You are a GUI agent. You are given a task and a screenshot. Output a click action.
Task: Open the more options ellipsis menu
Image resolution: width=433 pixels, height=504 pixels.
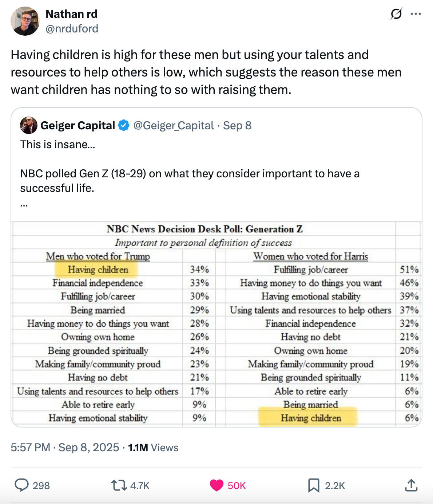tap(416, 14)
